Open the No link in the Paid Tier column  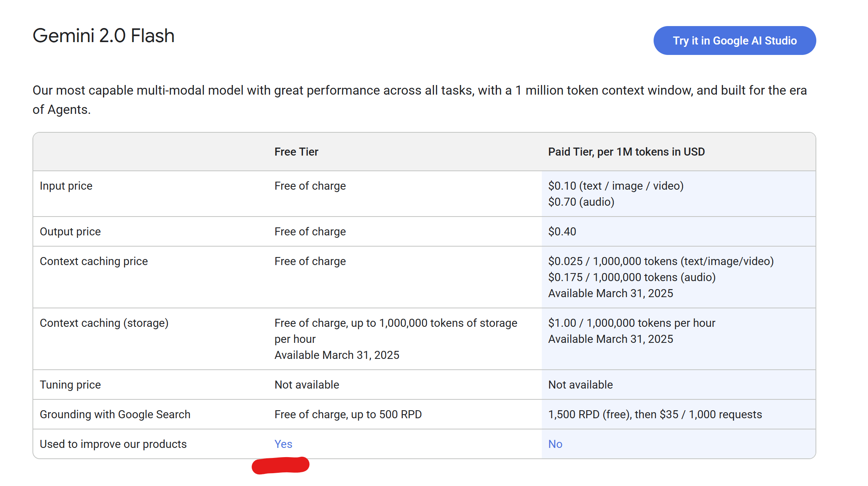(x=555, y=444)
